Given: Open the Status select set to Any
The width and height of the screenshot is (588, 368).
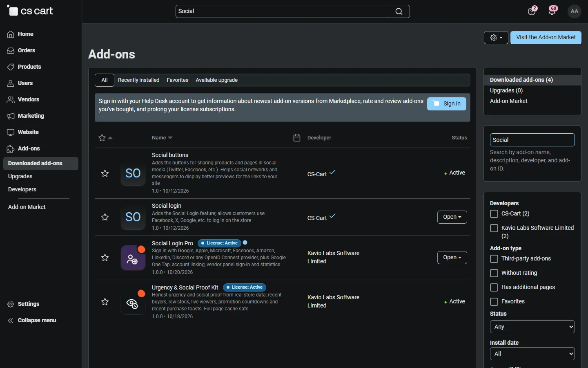Looking at the screenshot, I should [532, 327].
